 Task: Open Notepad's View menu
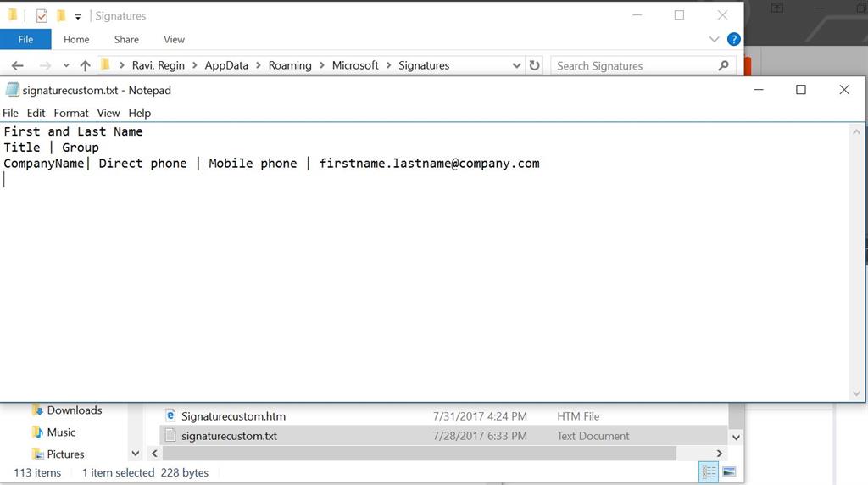pyautogui.click(x=108, y=113)
